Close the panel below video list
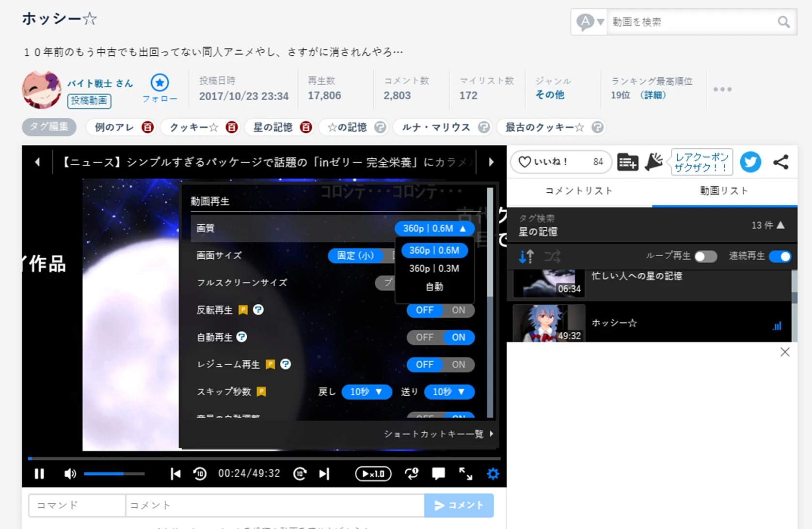Screen dimensions: 812x529 point(785,352)
